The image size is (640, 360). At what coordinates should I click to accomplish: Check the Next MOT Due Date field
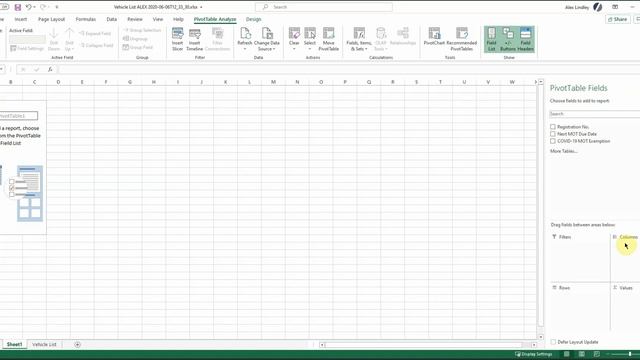click(x=553, y=134)
